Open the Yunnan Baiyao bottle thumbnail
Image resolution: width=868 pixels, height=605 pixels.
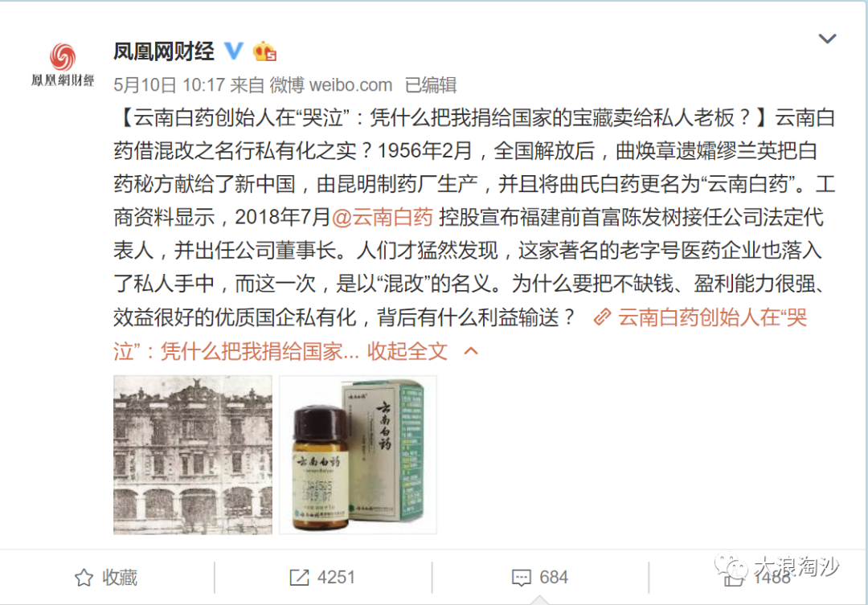[x=358, y=455]
